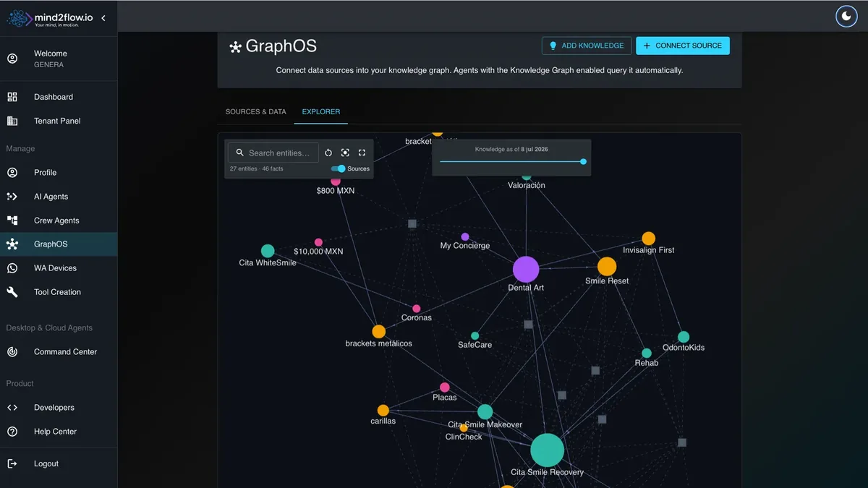Switch to the Sources & Data tab
Viewport: 868px width, 488px height.
tap(256, 111)
